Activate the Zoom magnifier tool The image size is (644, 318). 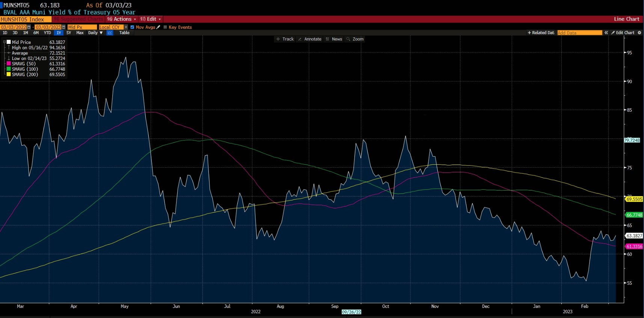(x=355, y=39)
